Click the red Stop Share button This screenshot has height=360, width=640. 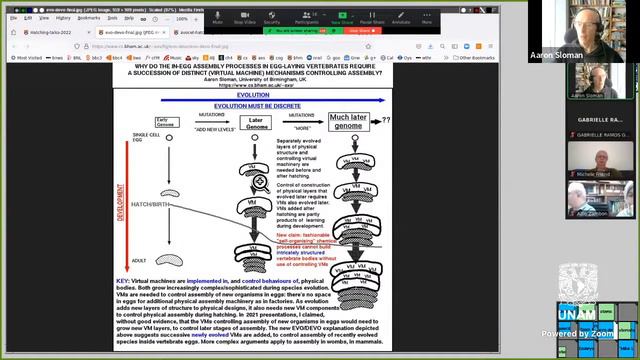click(362, 31)
